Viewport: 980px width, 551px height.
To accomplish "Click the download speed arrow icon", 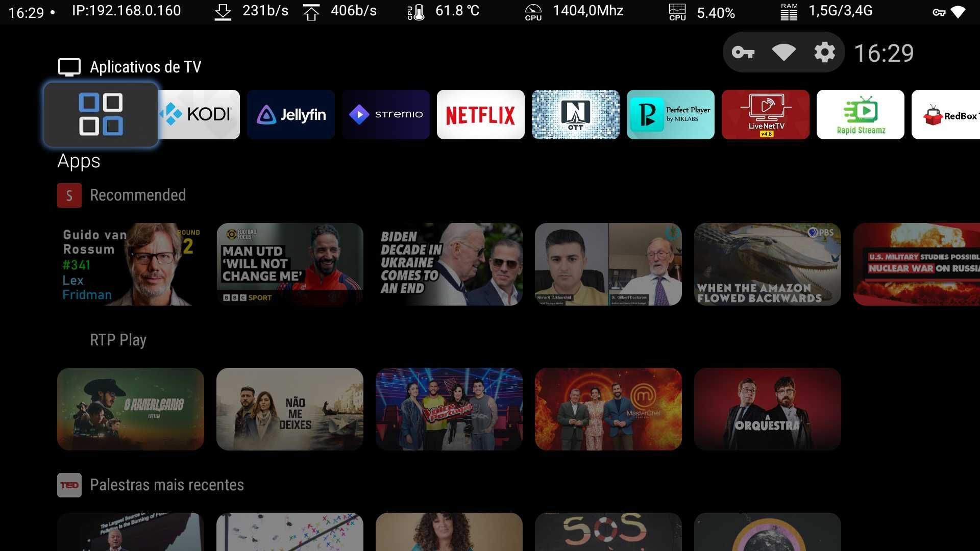I will tap(223, 12).
